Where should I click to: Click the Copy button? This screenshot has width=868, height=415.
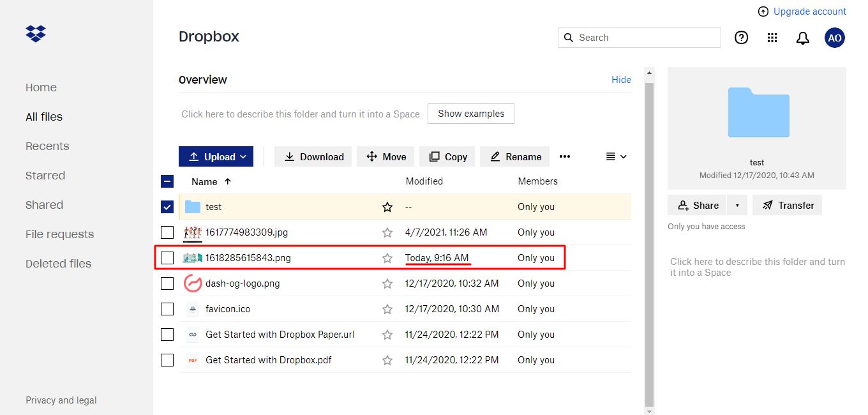447,156
